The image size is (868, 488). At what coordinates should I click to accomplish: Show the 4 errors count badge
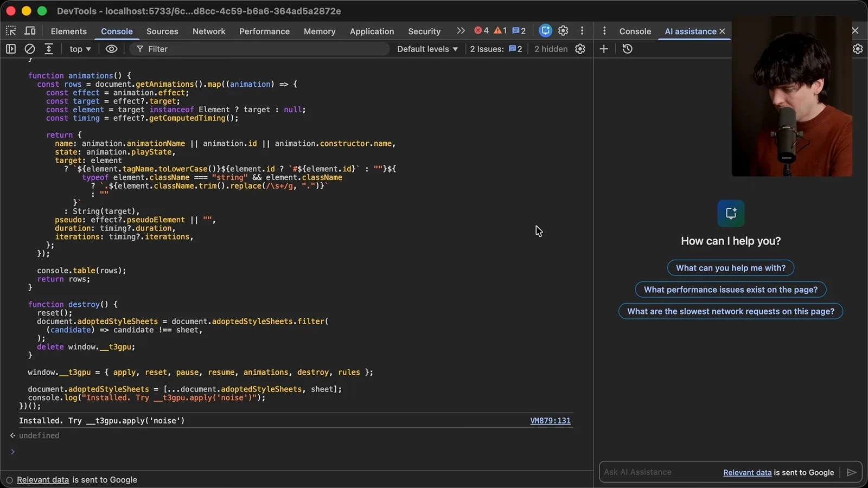point(481,31)
